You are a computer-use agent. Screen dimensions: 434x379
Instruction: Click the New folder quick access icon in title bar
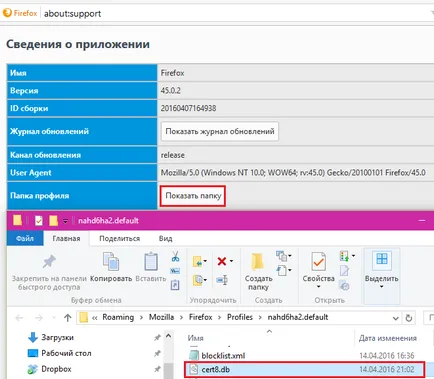click(x=53, y=220)
